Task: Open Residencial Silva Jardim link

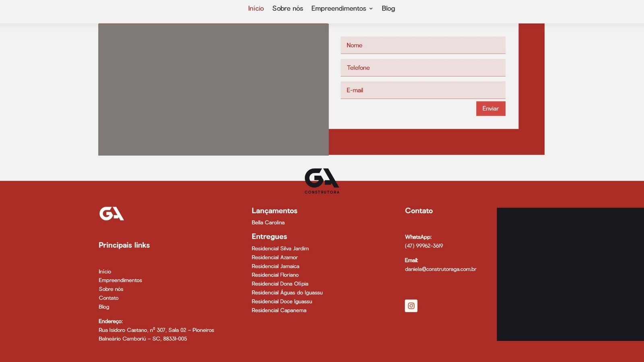Action: click(280, 249)
